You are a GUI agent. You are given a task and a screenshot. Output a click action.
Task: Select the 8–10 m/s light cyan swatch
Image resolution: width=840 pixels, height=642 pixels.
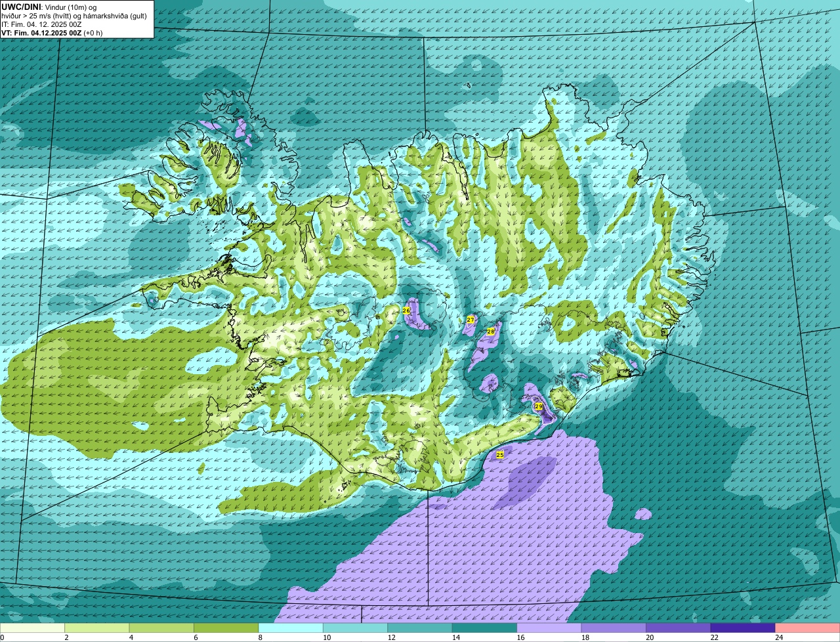tap(291, 628)
